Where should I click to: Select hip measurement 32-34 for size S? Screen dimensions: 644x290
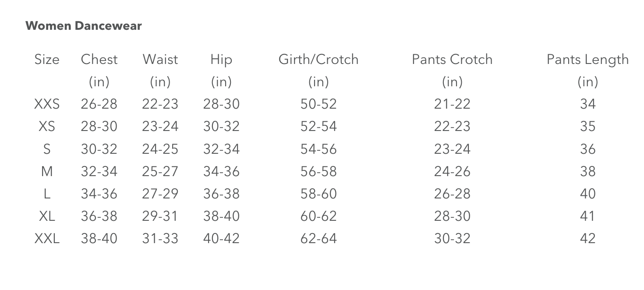pyautogui.click(x=221, y=149)
